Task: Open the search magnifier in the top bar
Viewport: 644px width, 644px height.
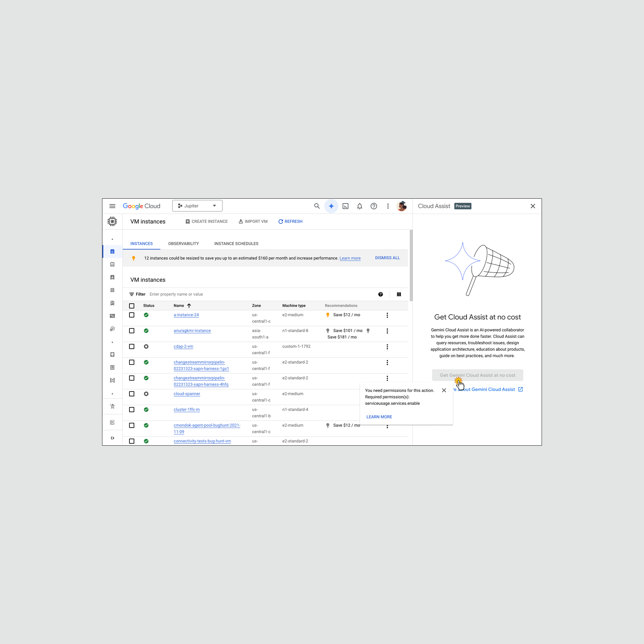Action: coord(317,206)
